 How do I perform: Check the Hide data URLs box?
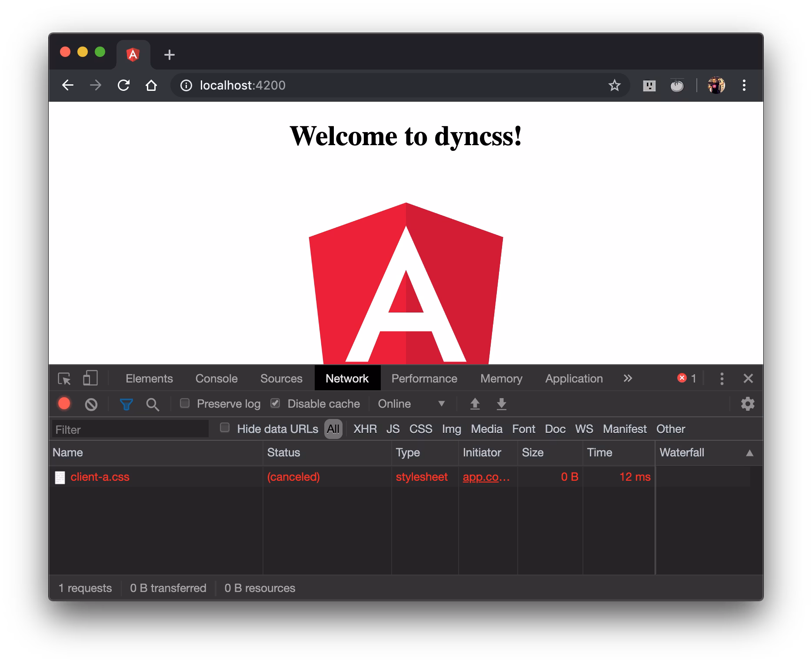pos(225,428)
